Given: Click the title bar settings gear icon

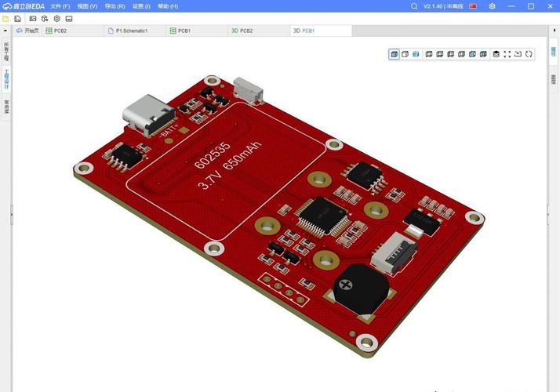Looking at the screenshot, I should (x=492, y=5).
